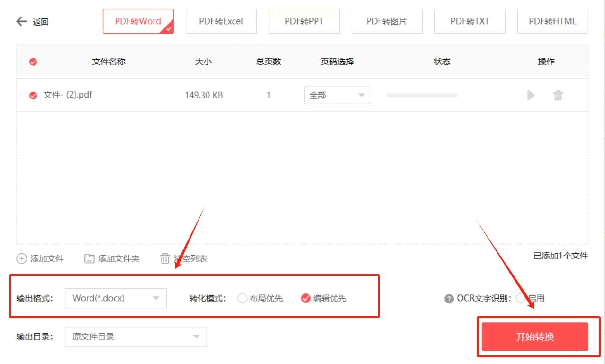Click the 输出格式 label
The height and width of the screenshot is (364, 605).
click(x=35, y=298)
